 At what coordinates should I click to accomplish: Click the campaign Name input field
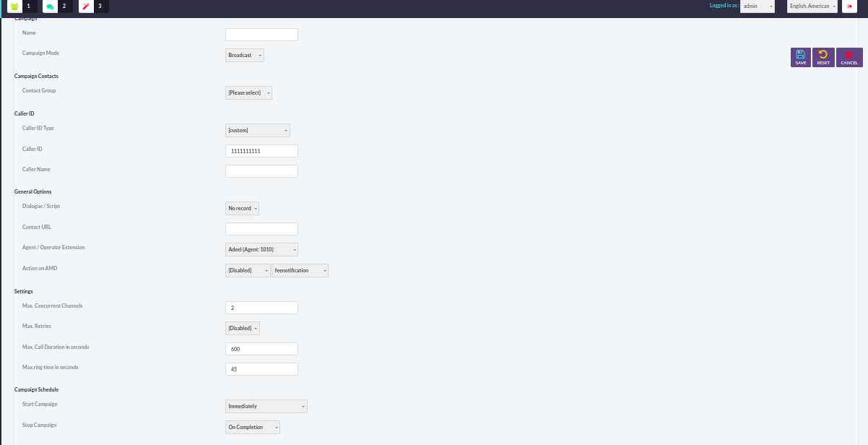261,35
